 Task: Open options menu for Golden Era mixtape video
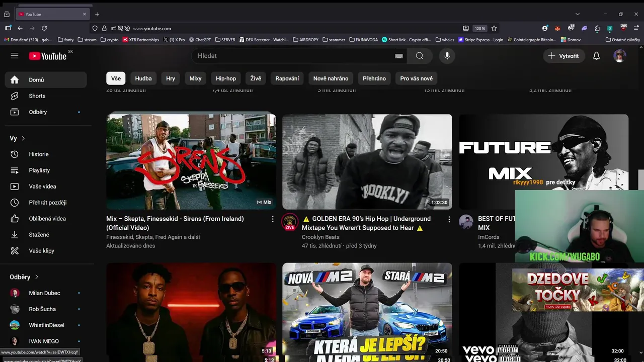tap(449, 219)
